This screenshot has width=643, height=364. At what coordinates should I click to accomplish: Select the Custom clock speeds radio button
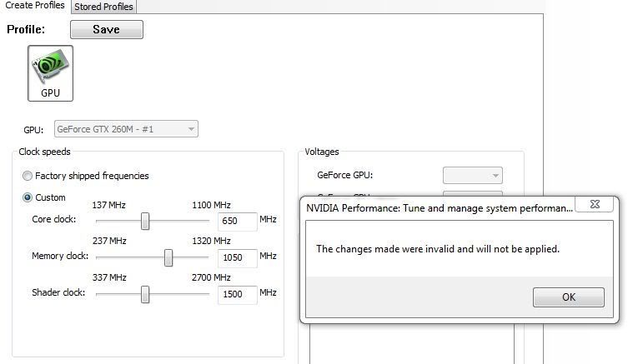tap(28, 197)
